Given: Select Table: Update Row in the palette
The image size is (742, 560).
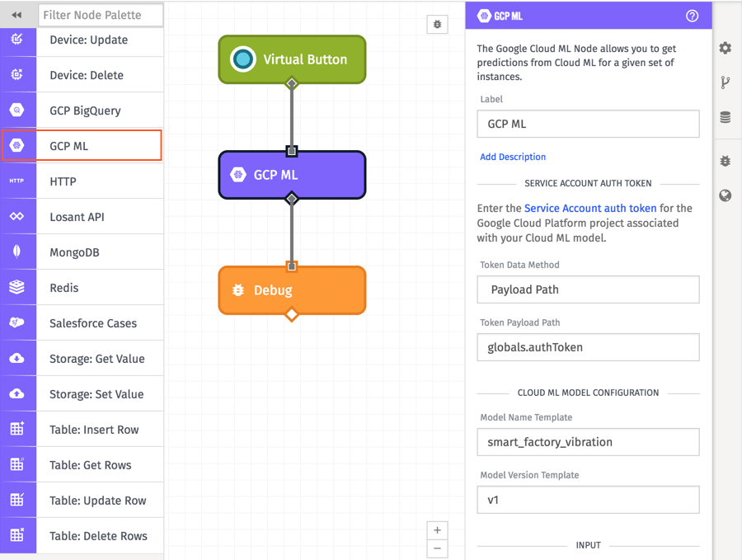Looking at the screenshot, I should tap(98, 501).
